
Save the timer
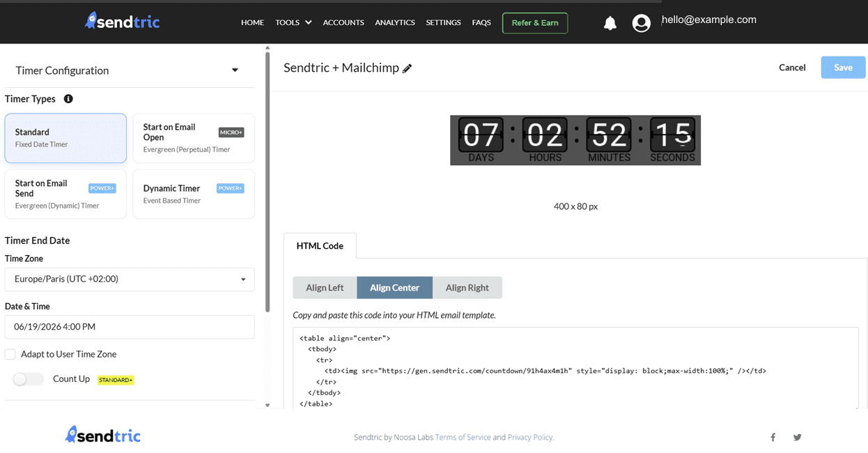[x=843, y=68]
